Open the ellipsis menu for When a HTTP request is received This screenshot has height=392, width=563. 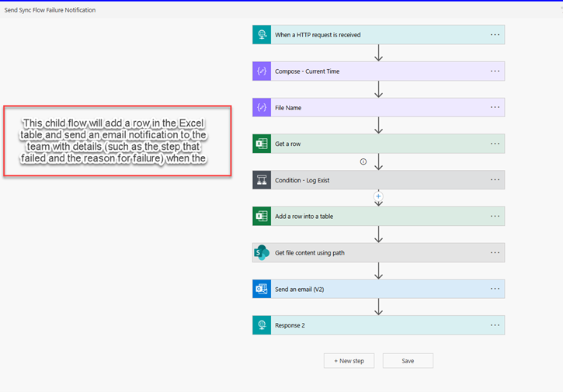pos(495,35)
